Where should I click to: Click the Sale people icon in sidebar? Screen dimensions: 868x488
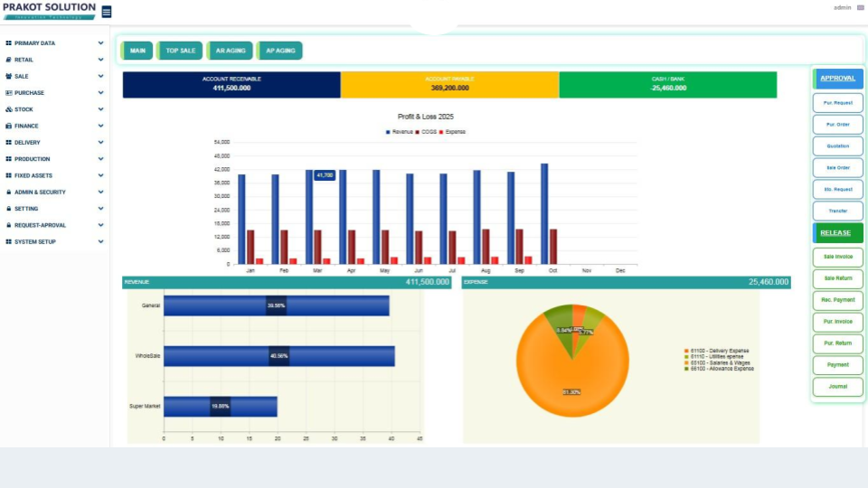click(8, 76)
